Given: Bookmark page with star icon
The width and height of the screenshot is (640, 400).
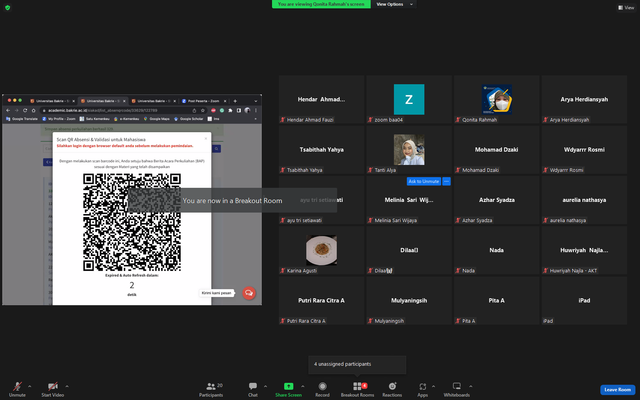Looking at the screenshot, I should click(202, 110).
